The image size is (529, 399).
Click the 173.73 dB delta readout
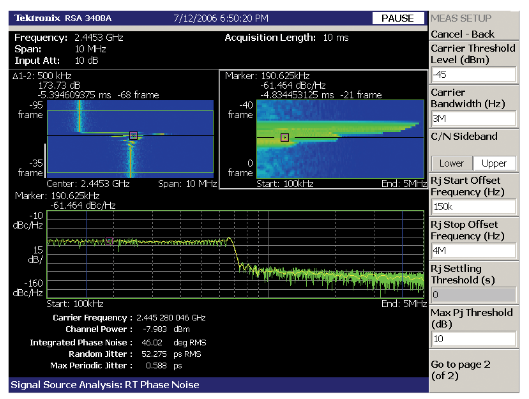coord(59,85)
